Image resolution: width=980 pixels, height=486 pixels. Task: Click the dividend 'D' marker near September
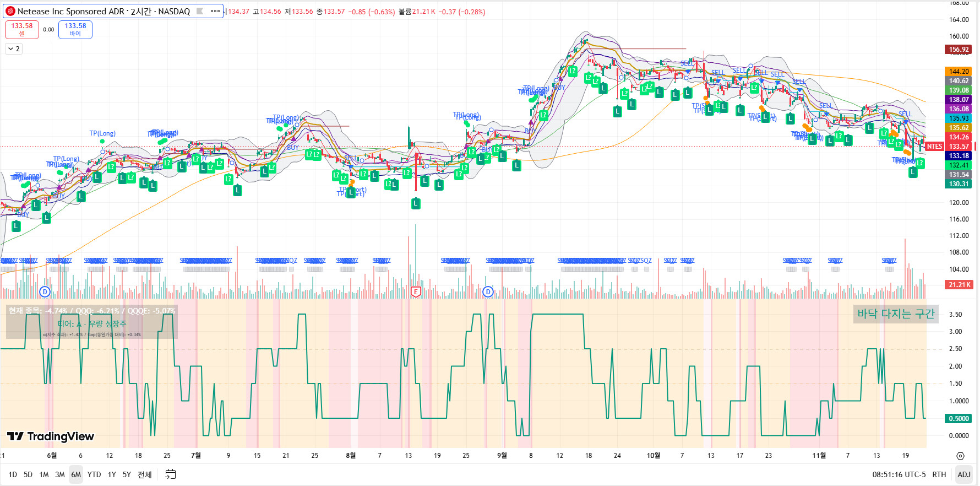coord(488,291)
